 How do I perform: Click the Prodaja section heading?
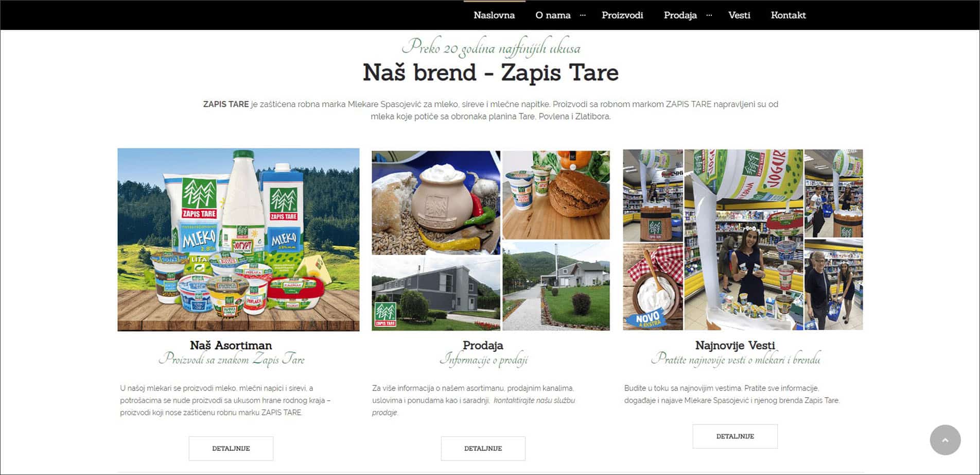pos(483,345)
